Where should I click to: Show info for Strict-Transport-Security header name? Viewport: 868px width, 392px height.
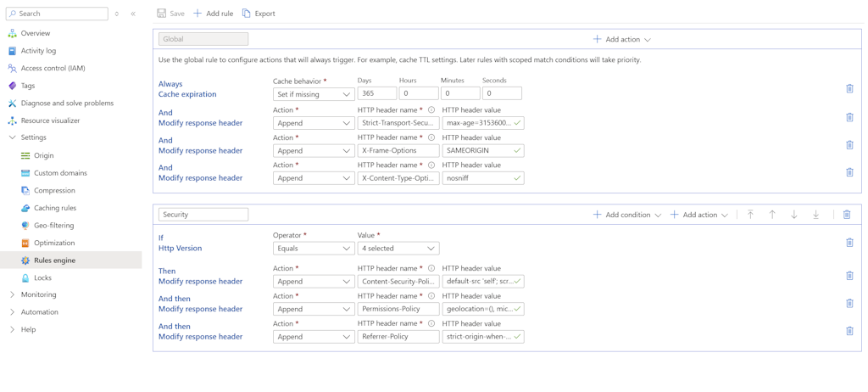(431, 110)
